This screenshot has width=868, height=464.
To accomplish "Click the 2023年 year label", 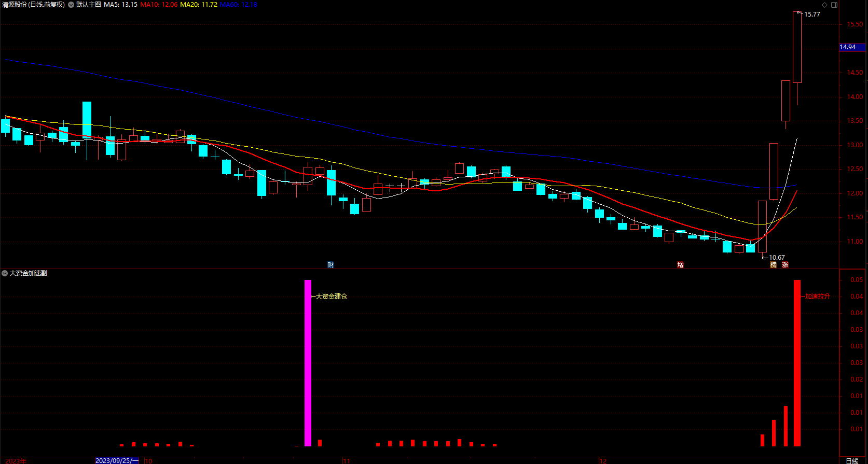I will [16, 460].
